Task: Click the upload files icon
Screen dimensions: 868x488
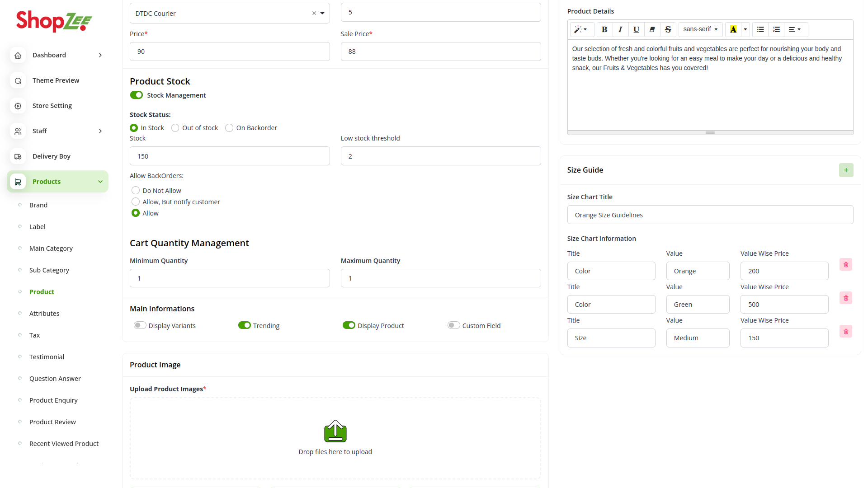Action: tap(335, 432)
